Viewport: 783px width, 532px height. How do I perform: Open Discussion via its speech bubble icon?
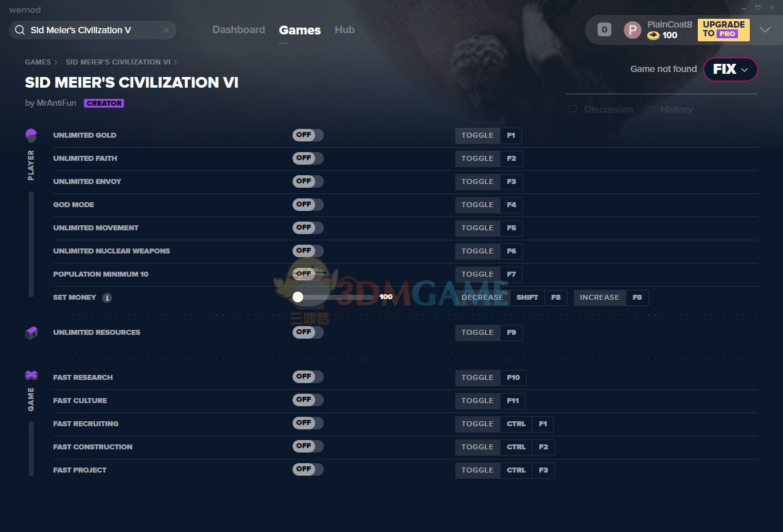tap(572, 109)
